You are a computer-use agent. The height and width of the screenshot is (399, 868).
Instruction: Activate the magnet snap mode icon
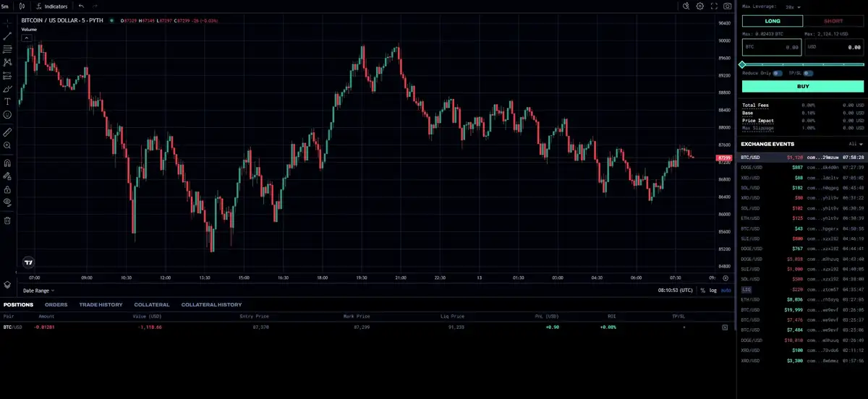click(x=7, y=163)
